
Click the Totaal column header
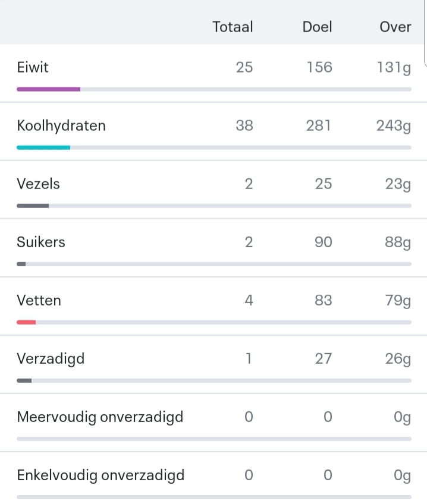233,27
